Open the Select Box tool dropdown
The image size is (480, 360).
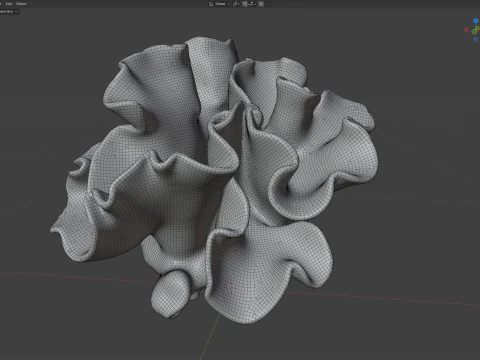9,11
